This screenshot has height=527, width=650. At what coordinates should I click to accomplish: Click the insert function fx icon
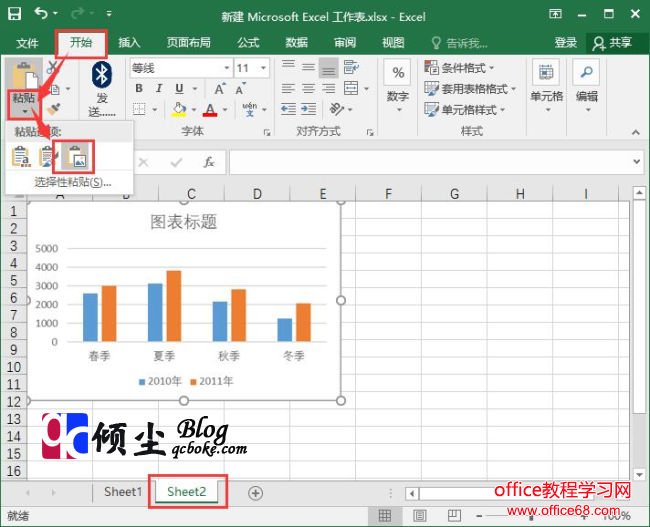[209, 162]
